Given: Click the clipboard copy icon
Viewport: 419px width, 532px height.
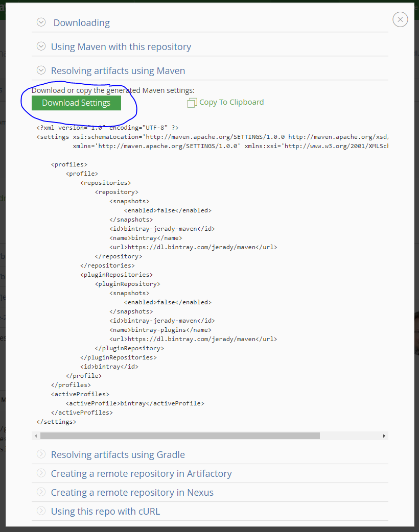Looking at the screenshot, I should (x=192, y=103).
